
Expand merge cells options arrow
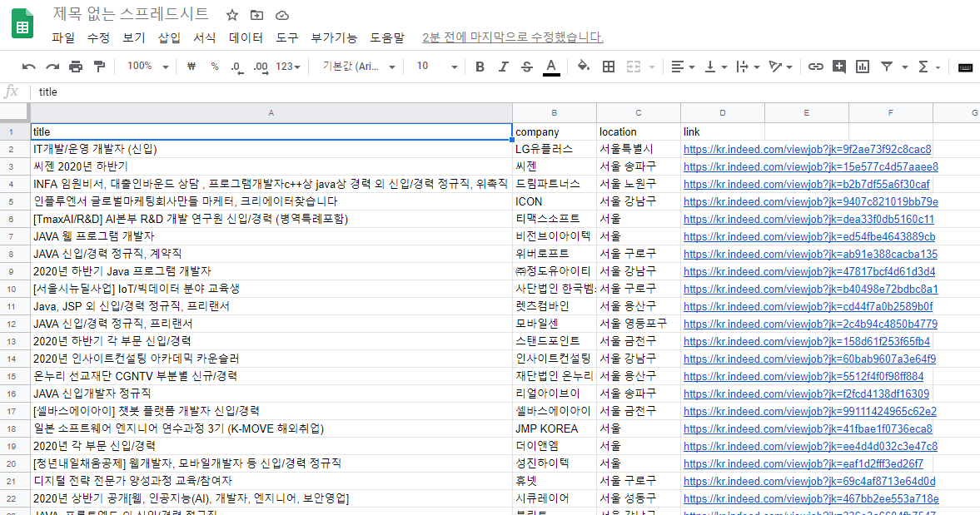(x=652, y=67)
